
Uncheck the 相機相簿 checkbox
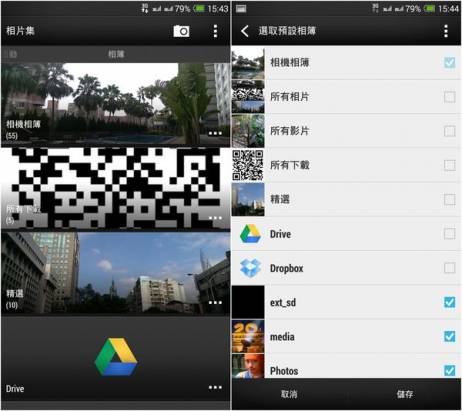pos(449,62)
